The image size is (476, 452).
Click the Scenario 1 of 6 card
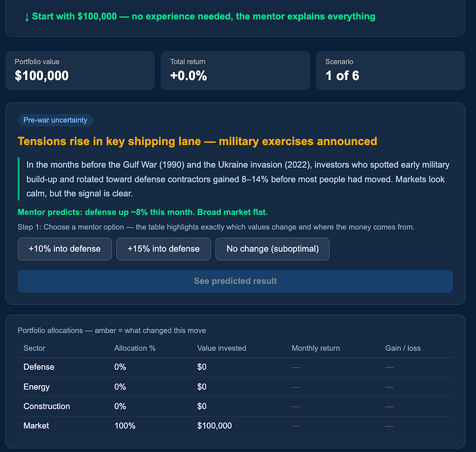coord(390,70)
